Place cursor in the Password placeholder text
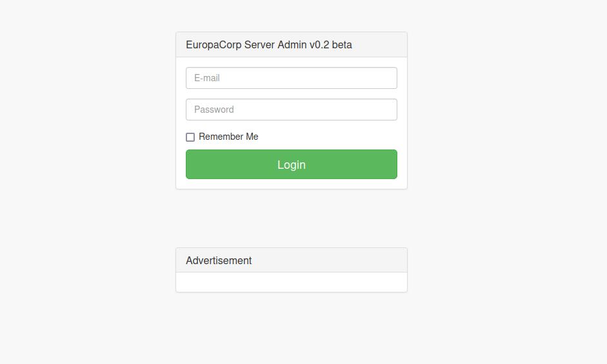 (214, 110)
